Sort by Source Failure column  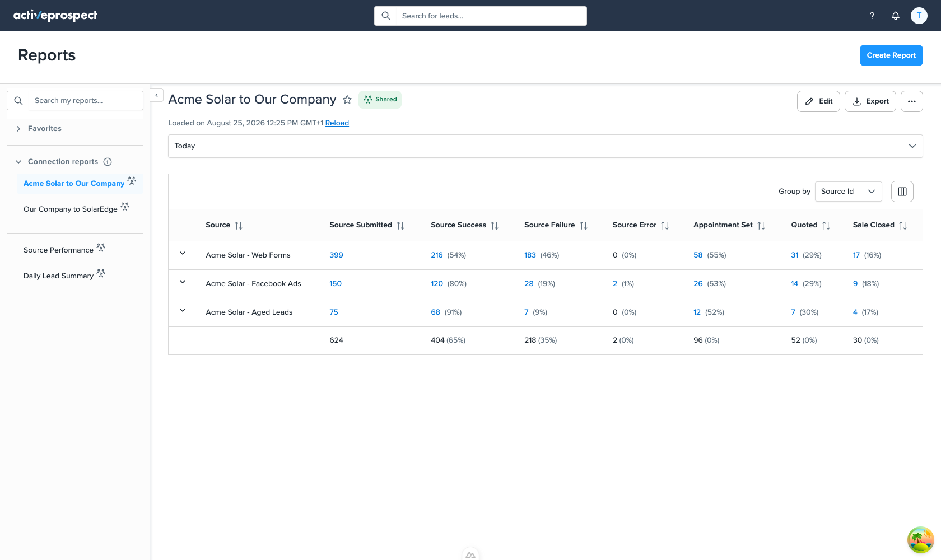[x=584, y=225]
